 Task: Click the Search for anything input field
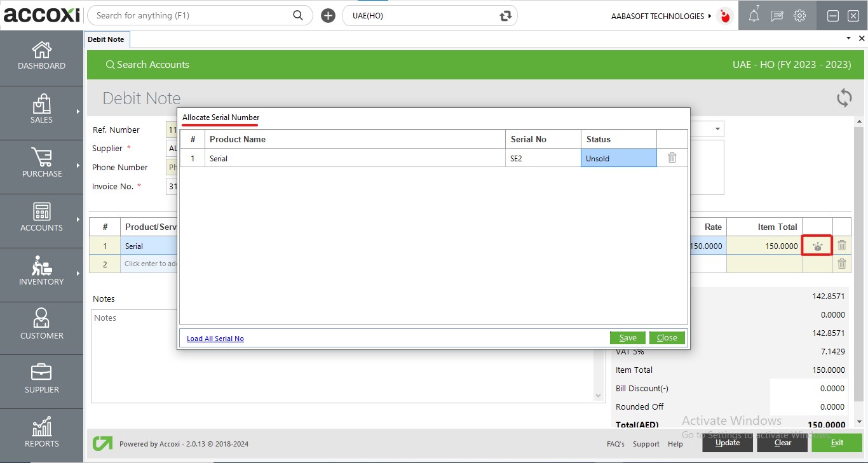coord(191,15)
